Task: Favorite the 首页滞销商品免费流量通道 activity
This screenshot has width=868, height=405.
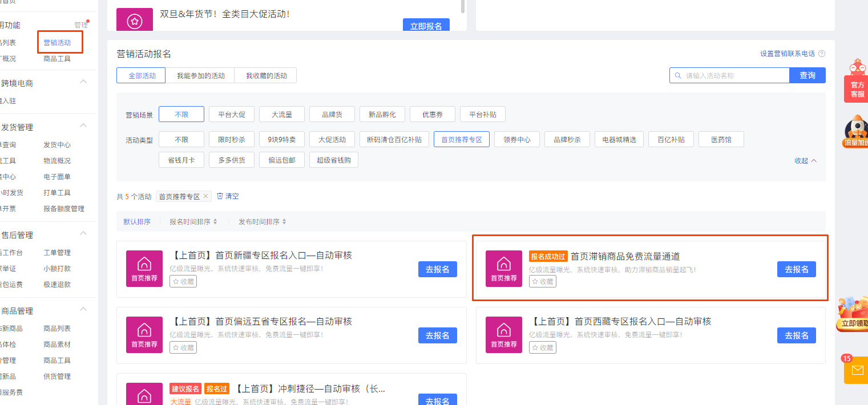Action: tap(542, 281)
